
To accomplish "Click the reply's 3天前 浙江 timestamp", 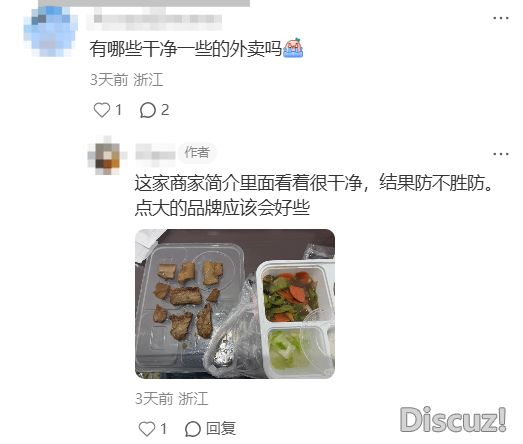I will (x=171, y=399).
